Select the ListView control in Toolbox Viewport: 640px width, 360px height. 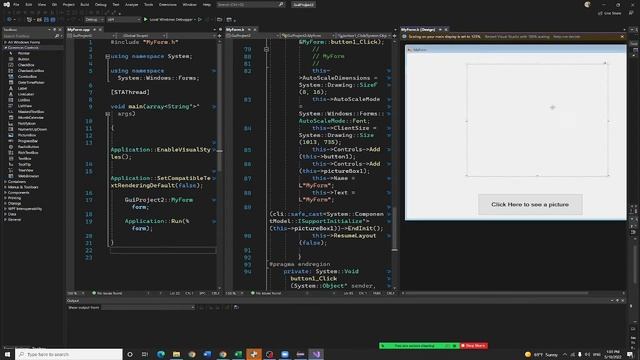[24, 106]
